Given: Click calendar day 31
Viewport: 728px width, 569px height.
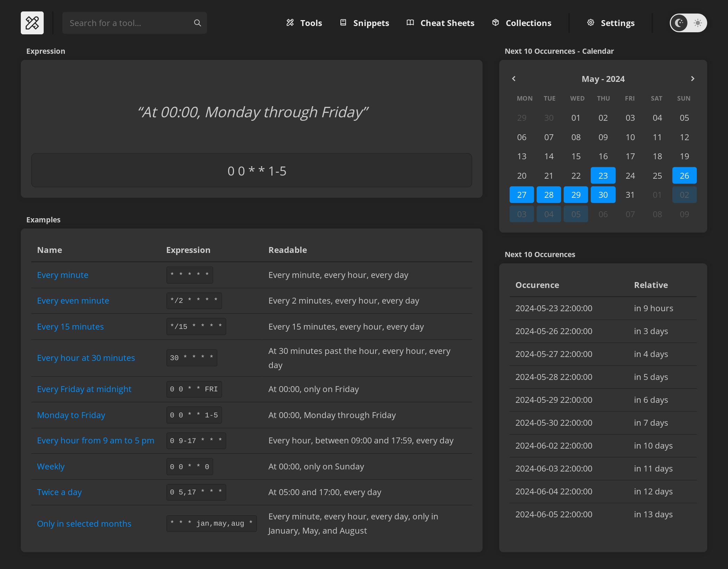Looking at the screenshot, I should (630, 195).
